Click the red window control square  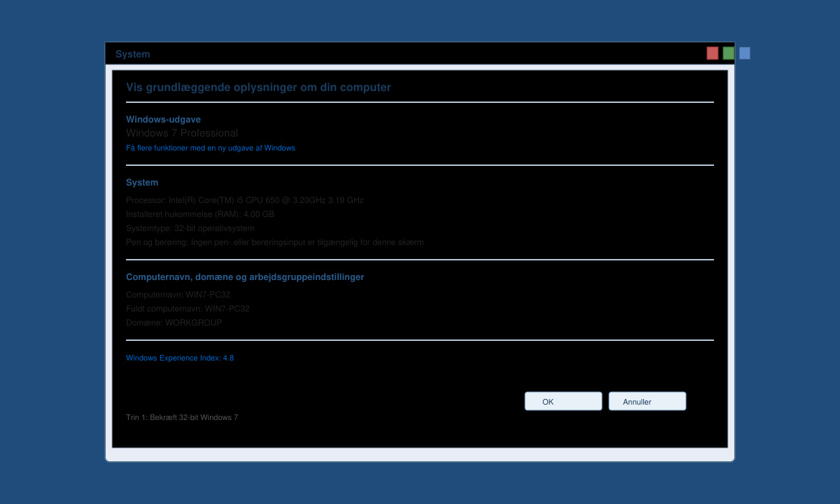pyautogui.click(x=713, y=53)
